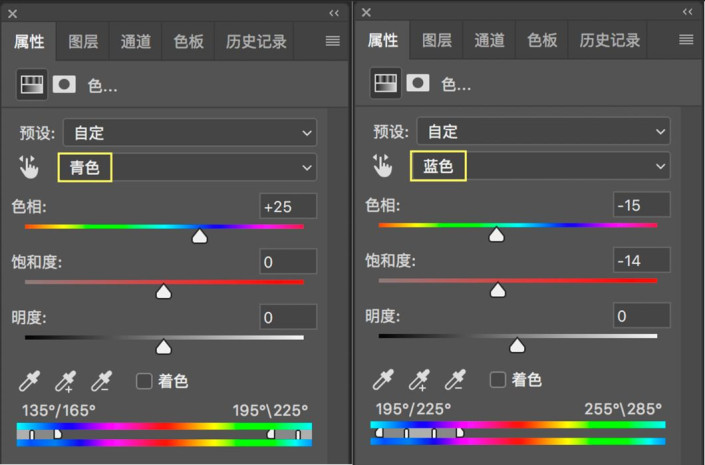705x465 pixels.
Task: Switch to 通道 tab in left panel
Action: point(135,41)
